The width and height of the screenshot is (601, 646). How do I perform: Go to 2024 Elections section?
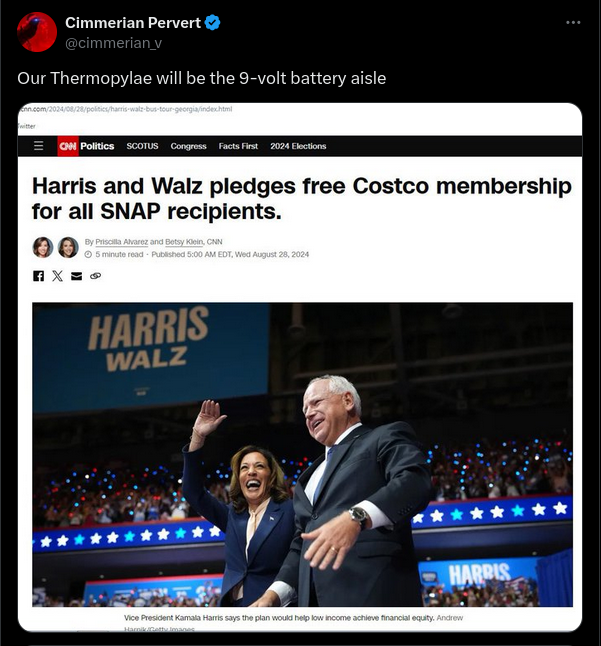coord(298,146)
